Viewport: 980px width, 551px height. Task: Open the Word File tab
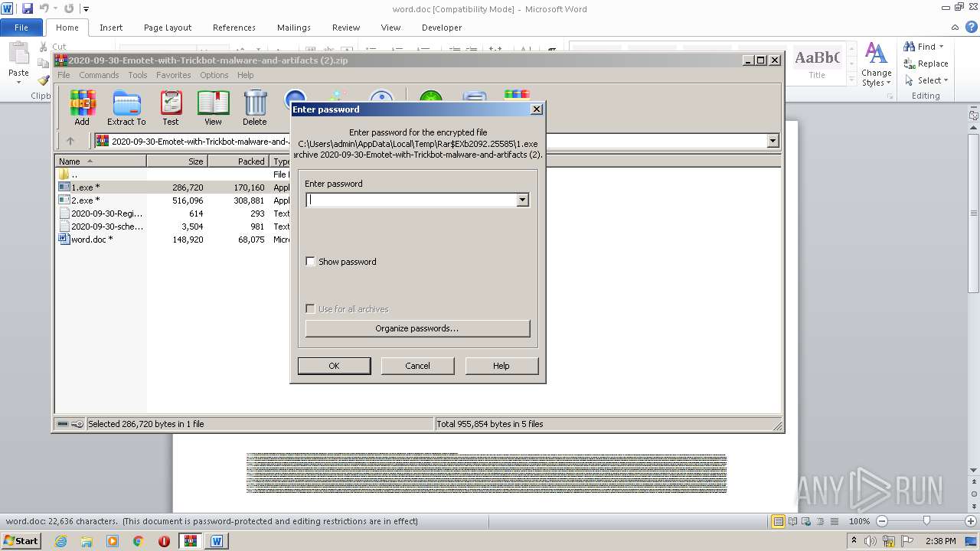21,28
